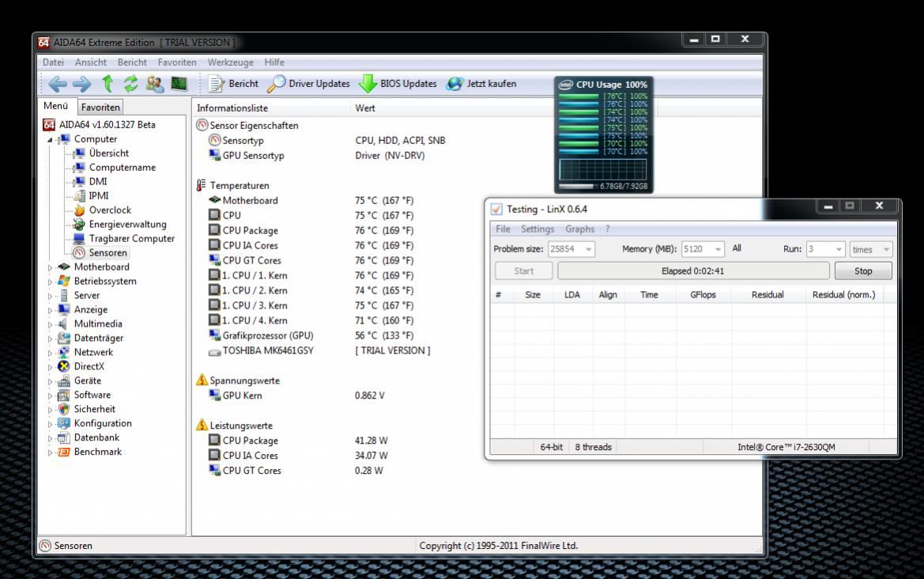924x579 pixels.
Task: Switch to the Menü tab
Action: (x=56, y=106)
